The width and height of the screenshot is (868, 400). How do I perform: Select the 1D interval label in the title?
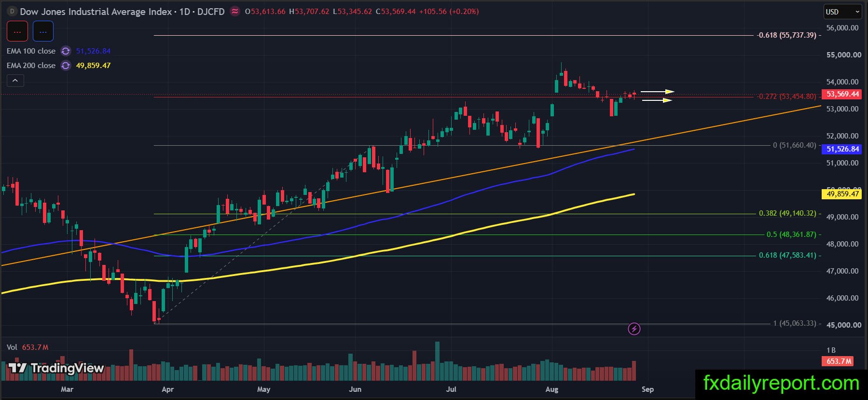(x=185, y=12)
